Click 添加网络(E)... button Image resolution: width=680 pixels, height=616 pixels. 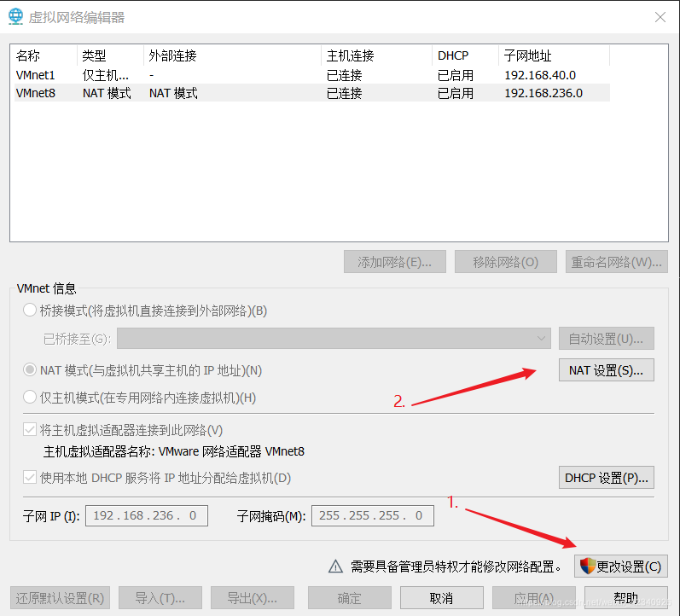395,262
